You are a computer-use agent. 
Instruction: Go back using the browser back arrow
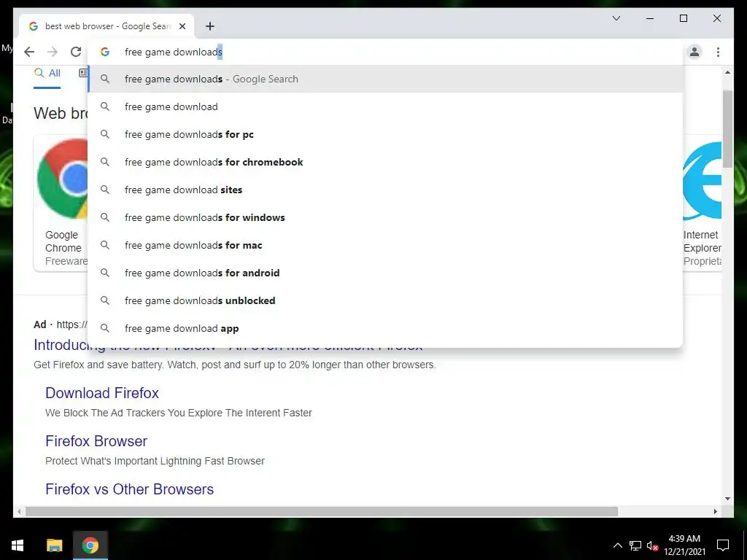tap(29, 52)
